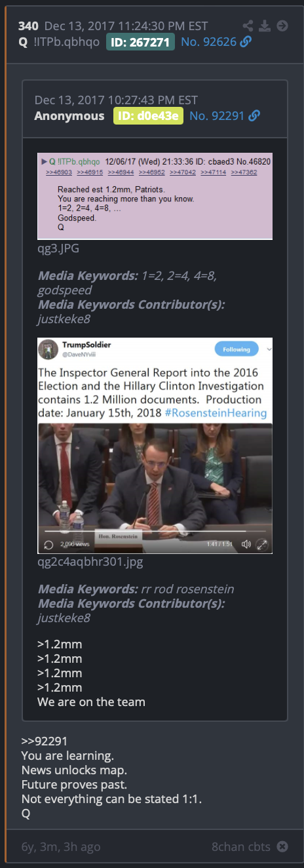Open the Rosenstein hearing image thumbnail

[155, 446]
